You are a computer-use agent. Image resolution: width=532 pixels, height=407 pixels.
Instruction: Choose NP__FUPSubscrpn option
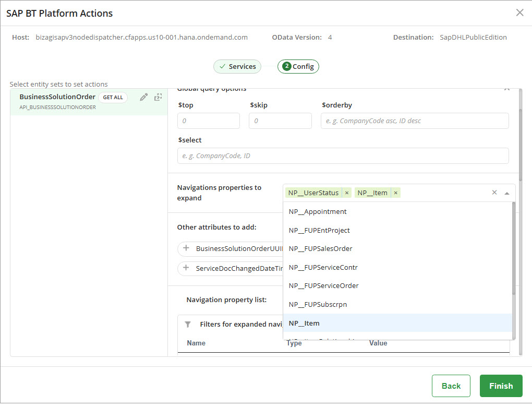click(x=397, y=304)
